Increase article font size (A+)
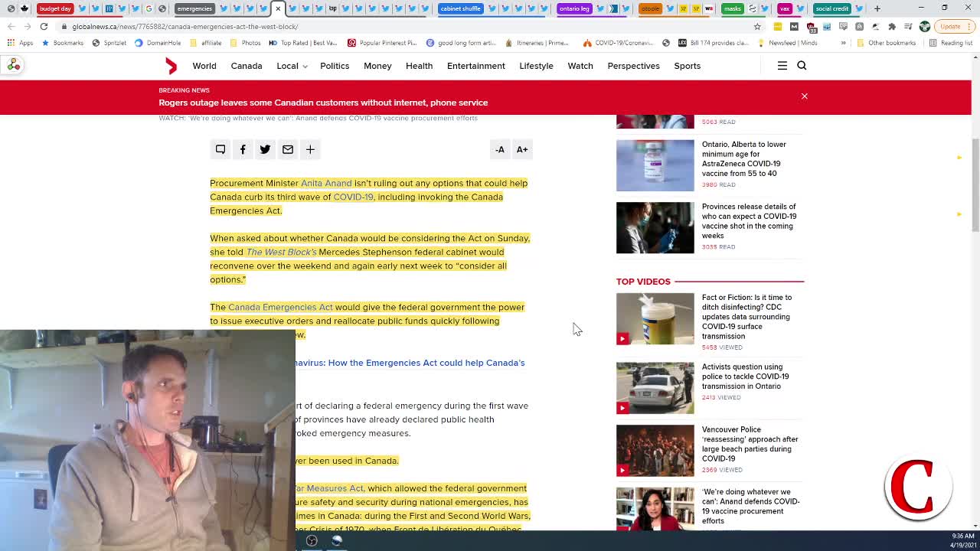Viewport: 980px width, 551px height. (x=522, y=149)
